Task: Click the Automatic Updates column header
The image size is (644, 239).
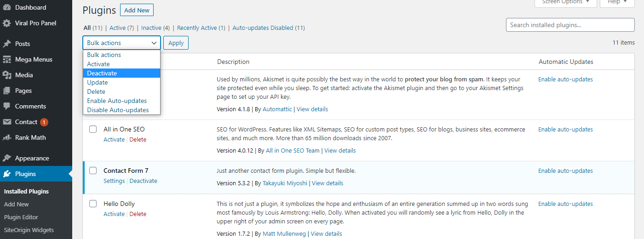Action: (x=566, y=62)
